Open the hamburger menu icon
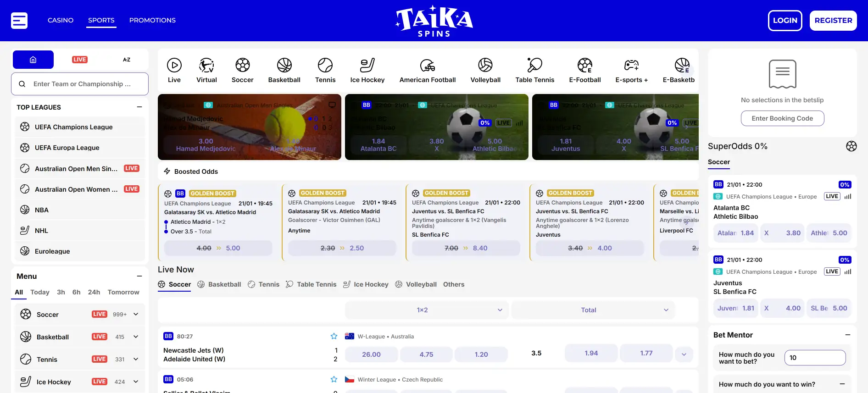The image size is (868, 393). (19, 20)
